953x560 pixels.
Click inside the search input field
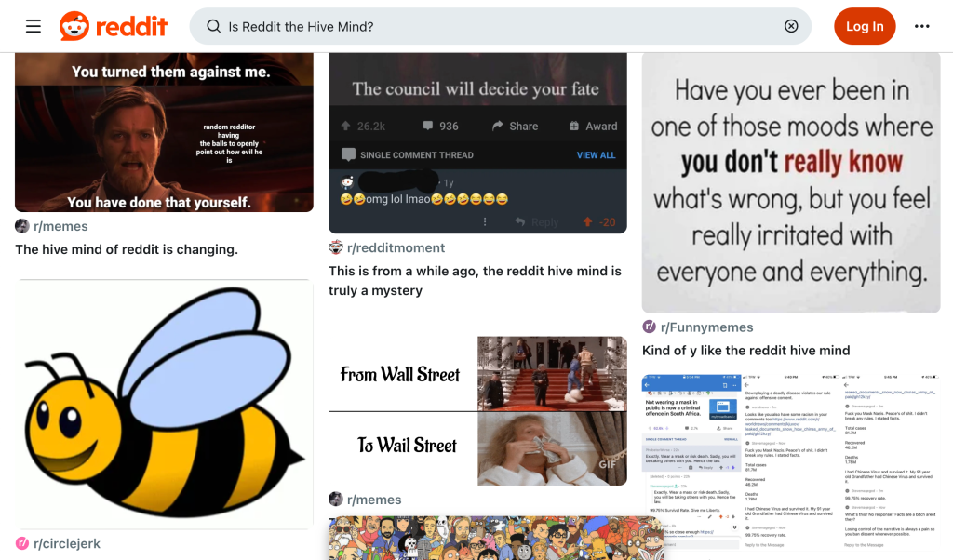(419, 26)
